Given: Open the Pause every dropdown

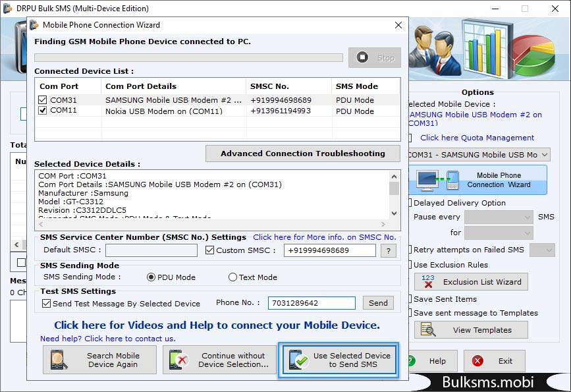Looking at the screenshot, I should (499, 217).
